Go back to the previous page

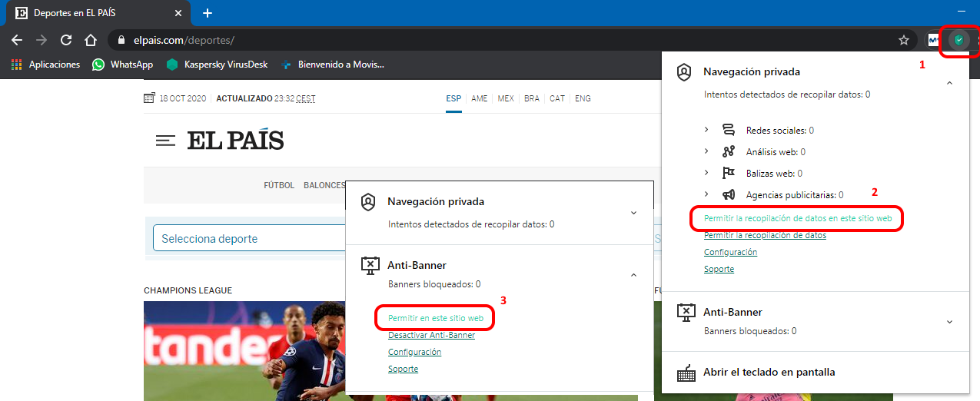pos(17,40)
